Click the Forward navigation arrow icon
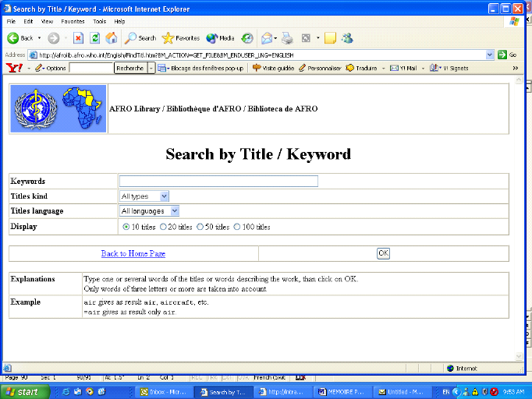Image resolution: width=532 pixels, height=399 pixels. (53, 38)
